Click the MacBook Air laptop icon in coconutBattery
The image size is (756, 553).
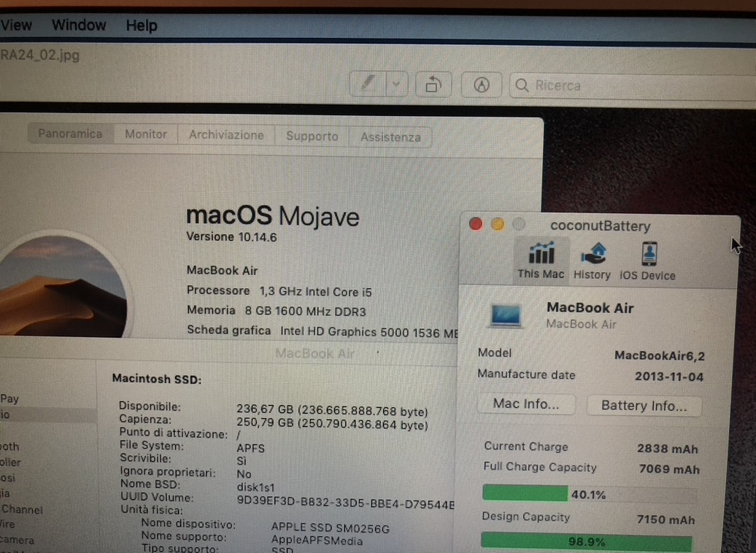tap(506, 315)
